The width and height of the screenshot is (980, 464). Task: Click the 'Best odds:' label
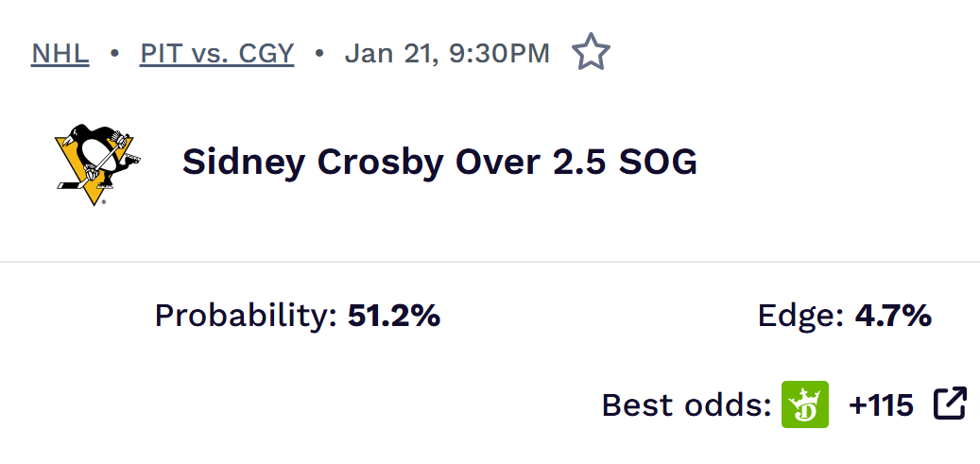(686, 405)
